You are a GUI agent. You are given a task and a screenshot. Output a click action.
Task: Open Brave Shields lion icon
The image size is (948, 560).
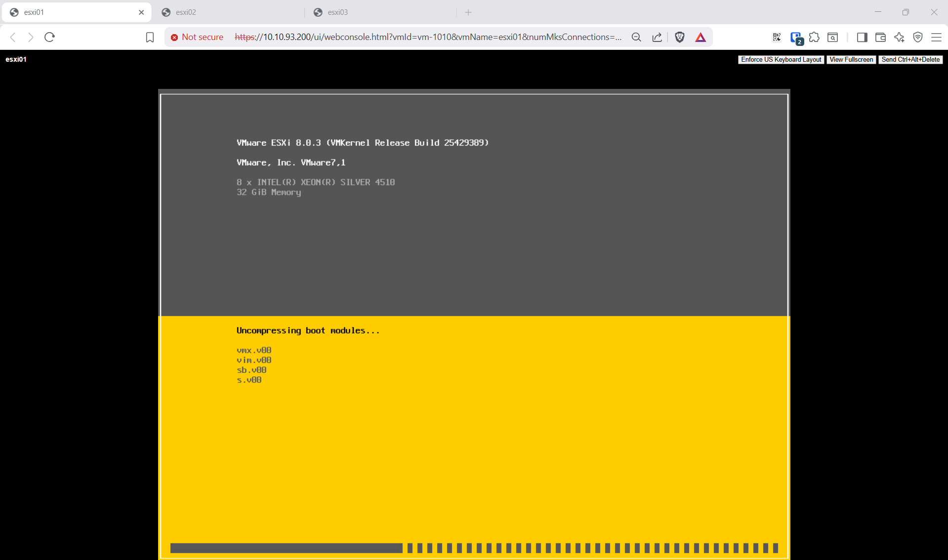tap(680, 37)
